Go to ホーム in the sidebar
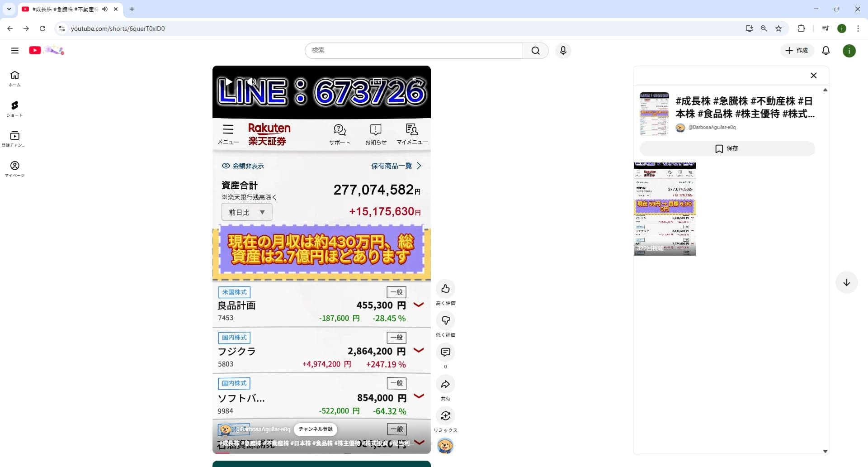 tap(15, 78)
